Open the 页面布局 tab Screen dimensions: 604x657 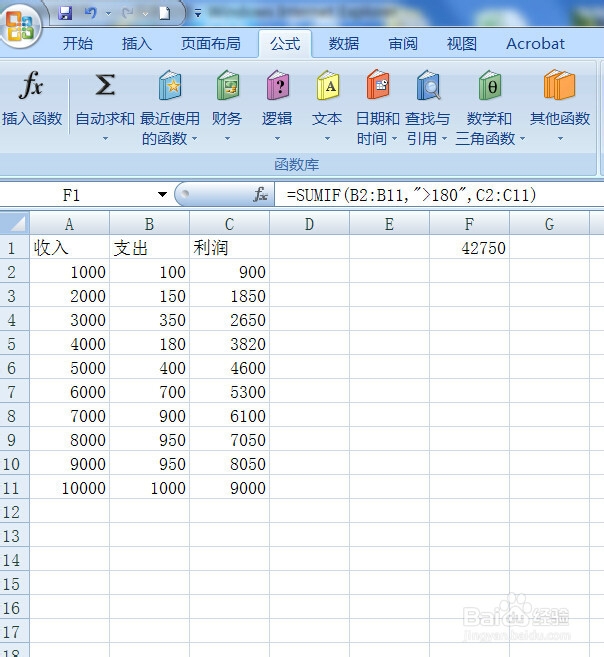pyautogui.click(x=211, y=44)
